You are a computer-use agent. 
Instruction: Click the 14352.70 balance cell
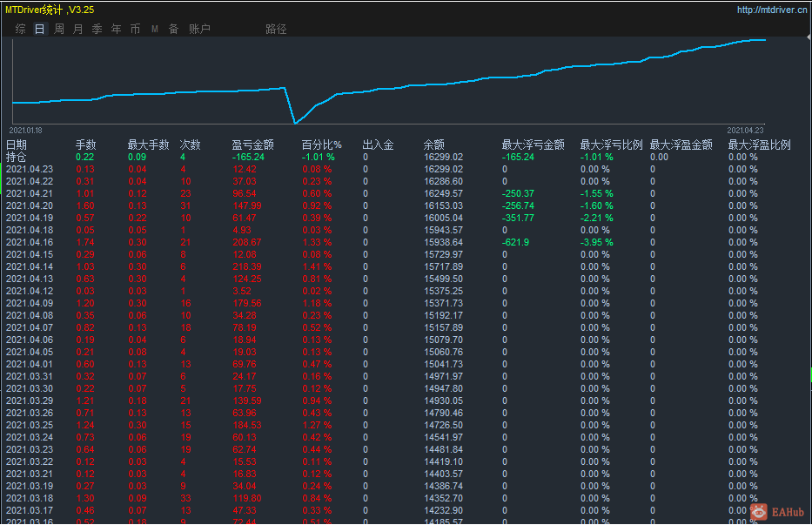[x=443, y=498]
